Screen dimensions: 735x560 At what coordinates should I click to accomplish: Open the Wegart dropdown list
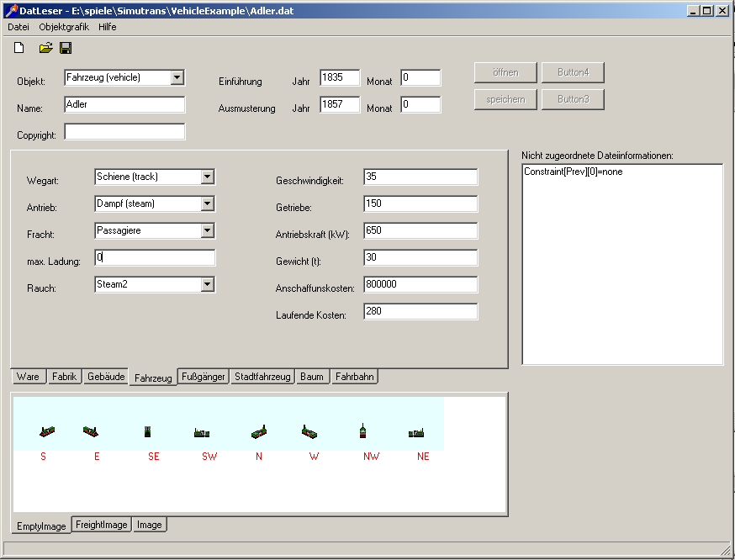coord(208,177)
